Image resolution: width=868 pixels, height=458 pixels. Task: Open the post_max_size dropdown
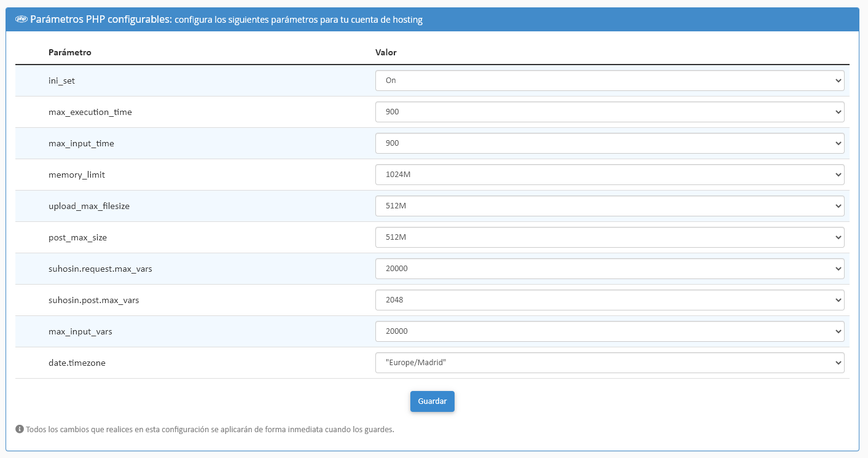609,237
